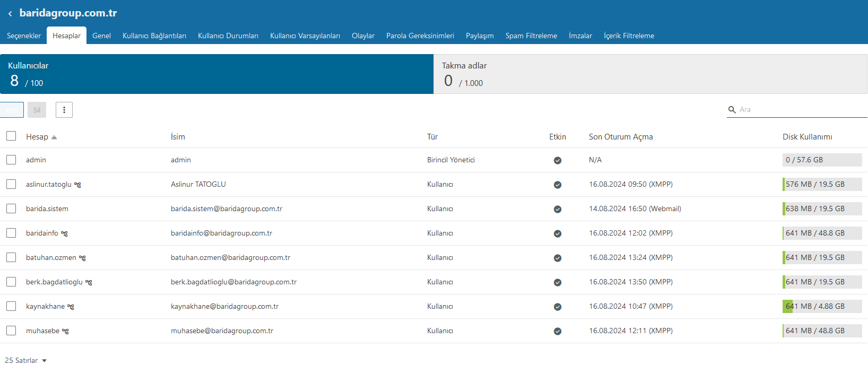
Task: Switch to the Spam Filtreleme tab
Action: [x=531, y=36]
